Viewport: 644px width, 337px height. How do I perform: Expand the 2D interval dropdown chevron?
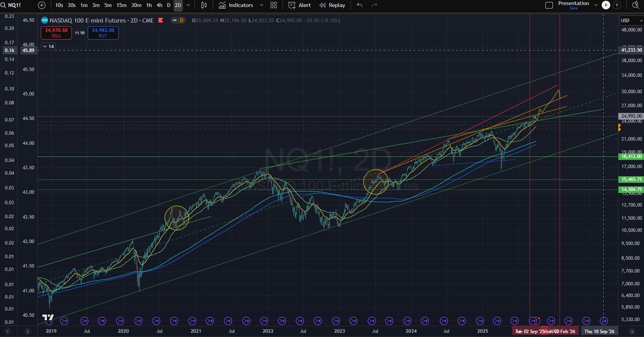pos(187,5)
